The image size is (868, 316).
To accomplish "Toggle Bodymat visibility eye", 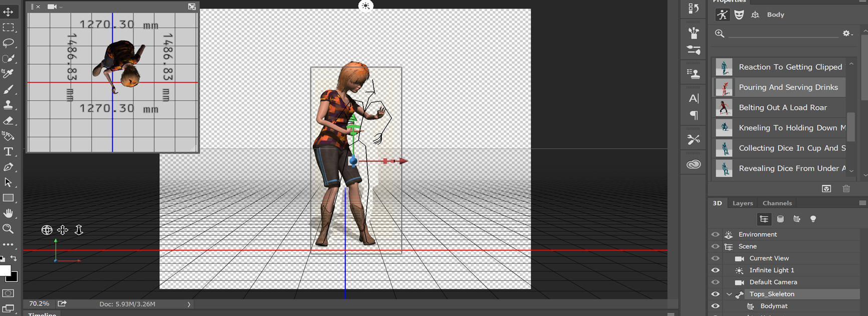I will pyautogui.click(x=715, y=306).
